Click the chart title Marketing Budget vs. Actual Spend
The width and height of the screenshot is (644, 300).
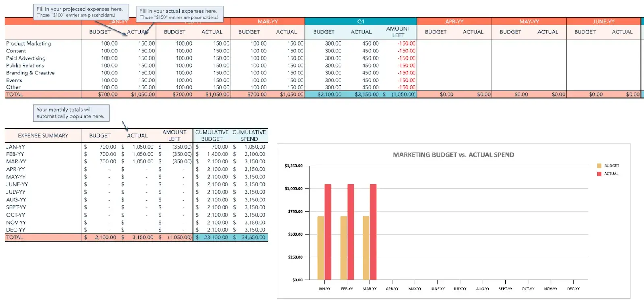pyautogui.click(x=453, y=155)
